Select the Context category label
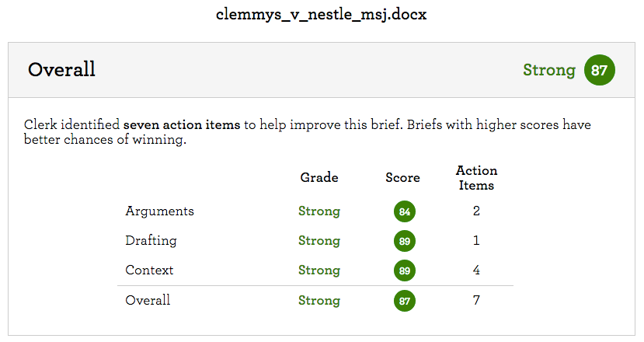 pos(149,270)
